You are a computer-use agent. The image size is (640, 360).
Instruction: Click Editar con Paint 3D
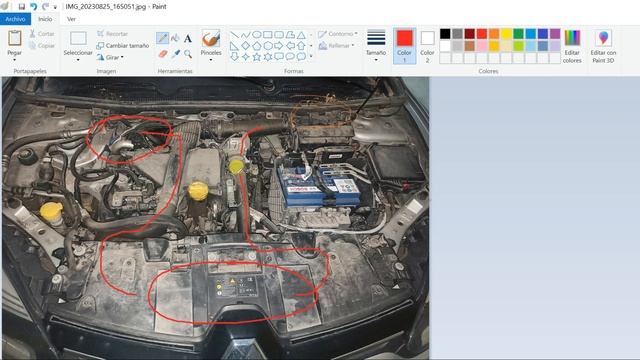tap(603, 46)
